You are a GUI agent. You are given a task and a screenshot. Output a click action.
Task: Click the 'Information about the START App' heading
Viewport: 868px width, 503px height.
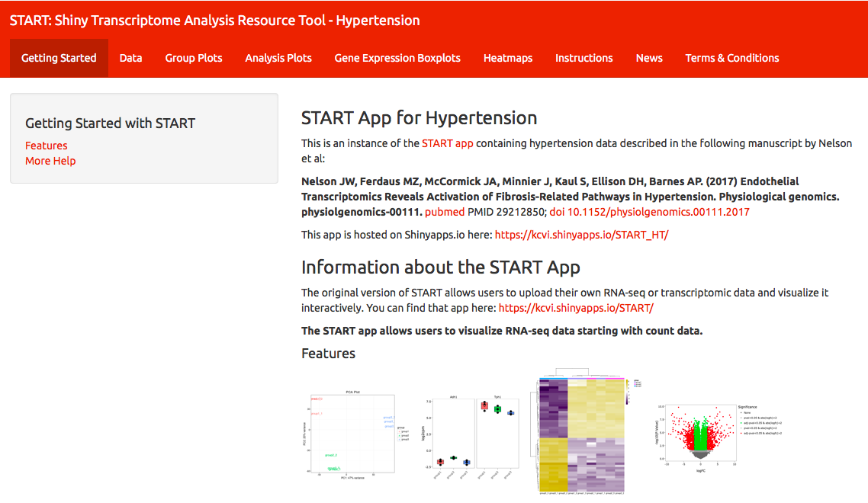[441, 268]
